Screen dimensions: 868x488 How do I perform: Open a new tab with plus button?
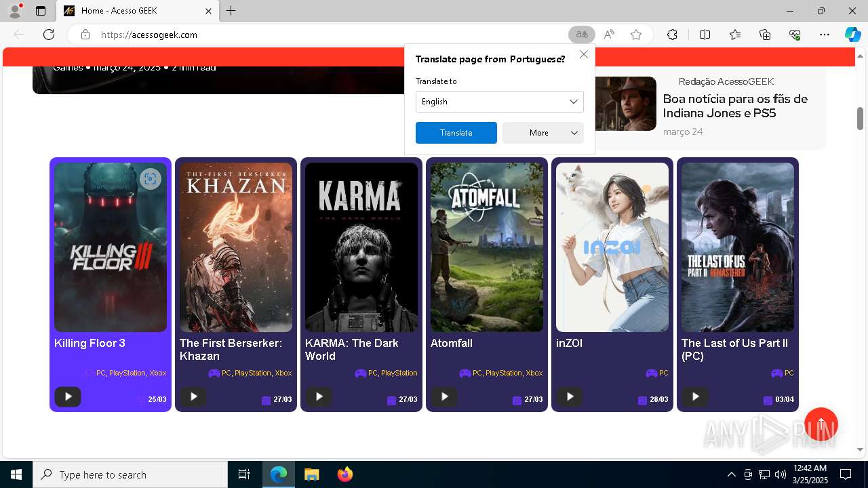[231, 11]
